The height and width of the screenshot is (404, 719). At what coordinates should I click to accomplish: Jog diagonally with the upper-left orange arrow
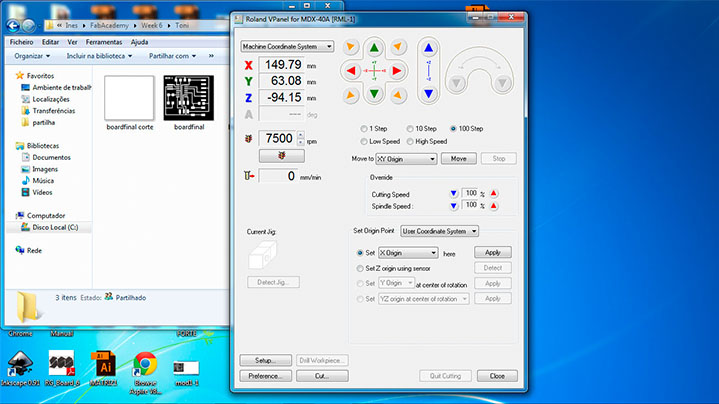[x=351, y=47]
